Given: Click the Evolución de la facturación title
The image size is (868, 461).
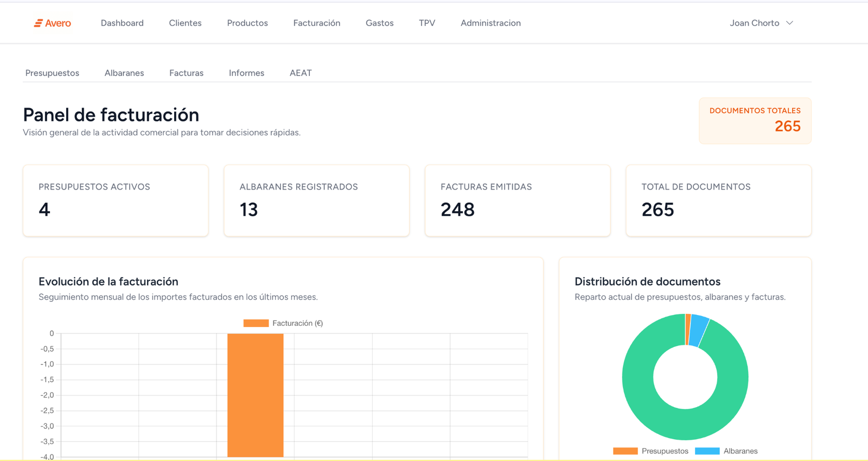Looking at the screenshot, I should click(108, 281).
